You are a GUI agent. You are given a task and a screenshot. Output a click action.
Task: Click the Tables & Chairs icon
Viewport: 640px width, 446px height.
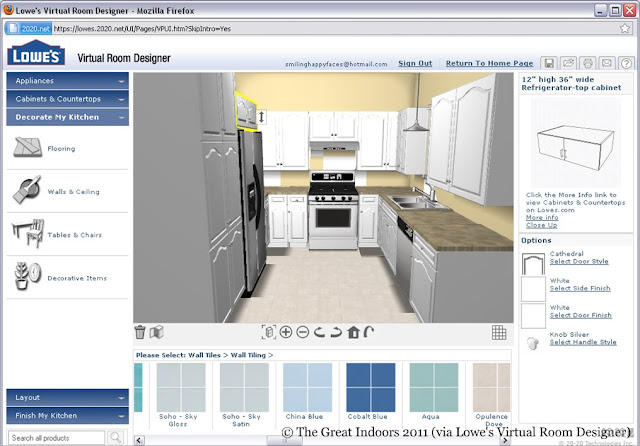(28, 233)
